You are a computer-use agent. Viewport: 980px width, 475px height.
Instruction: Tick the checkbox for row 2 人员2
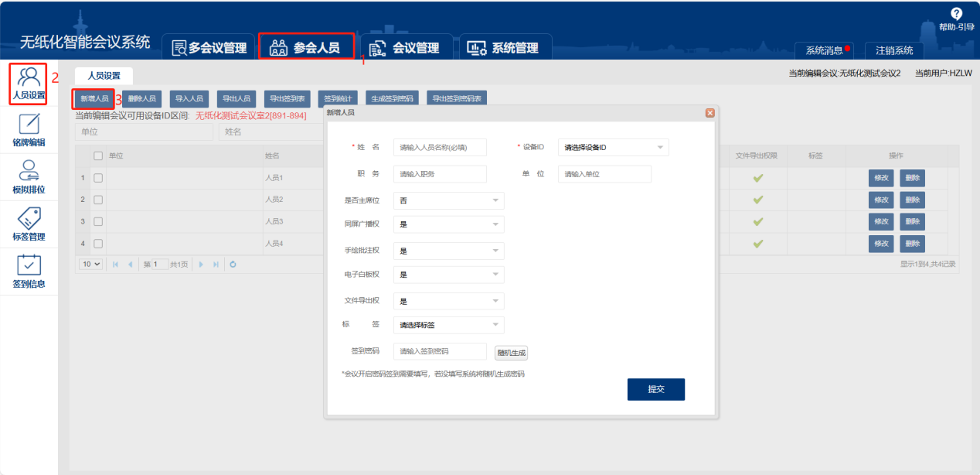[98, 200]
